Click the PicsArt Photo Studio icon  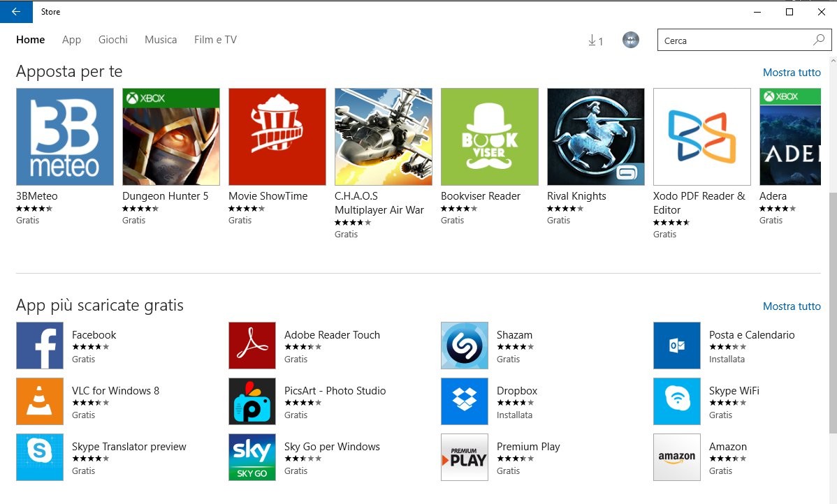point(252,401)
